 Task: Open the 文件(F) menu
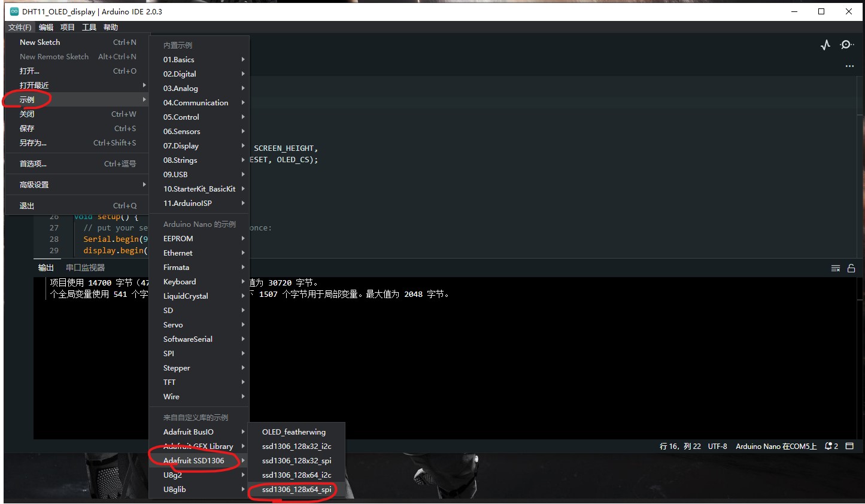click(20, 28)
